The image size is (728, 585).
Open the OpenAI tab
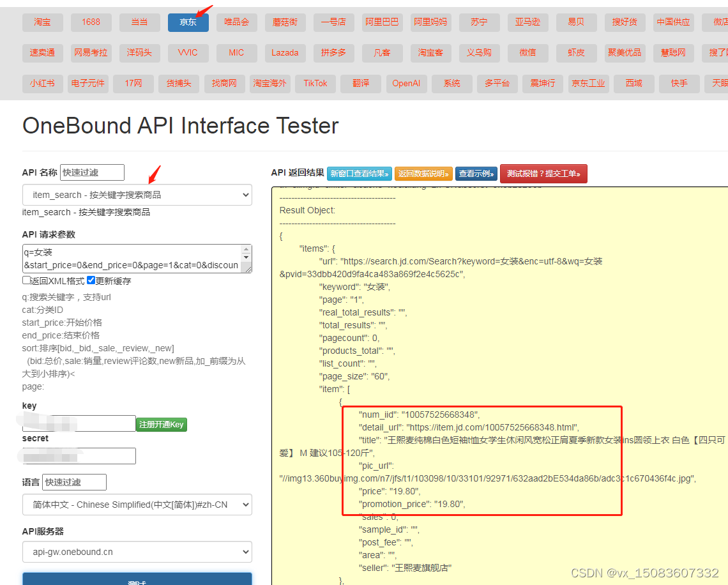[x=406, y=84]
